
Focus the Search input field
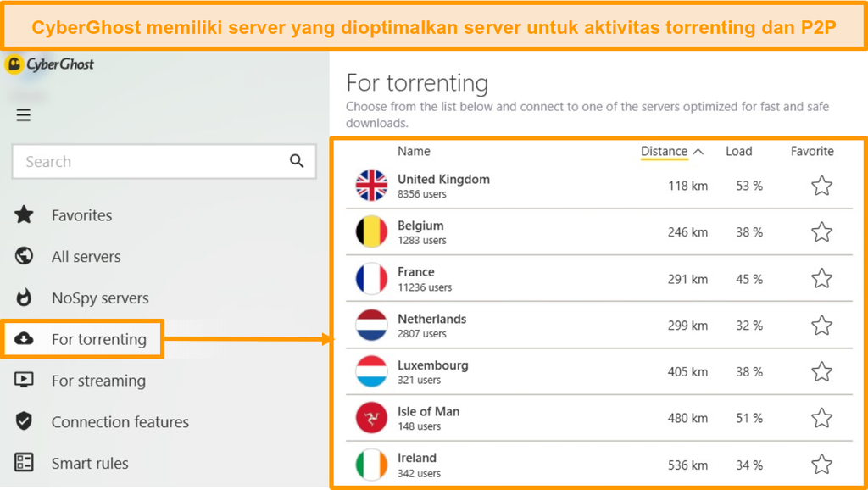click(x=164, y=162)
